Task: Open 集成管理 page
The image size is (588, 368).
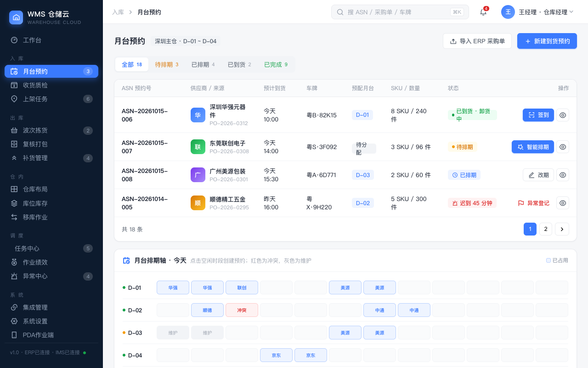Action: coord(51,307)
